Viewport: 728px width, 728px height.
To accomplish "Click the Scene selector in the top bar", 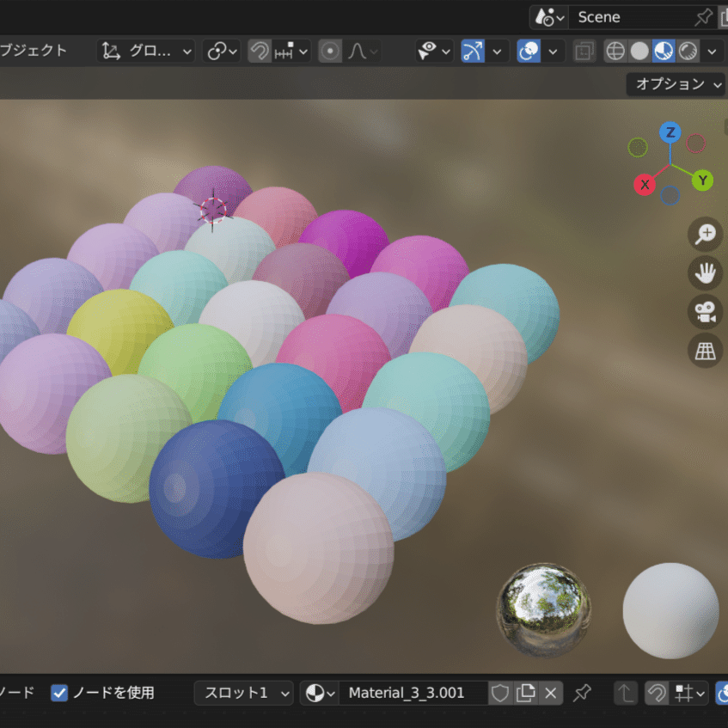I will [599, 16].
